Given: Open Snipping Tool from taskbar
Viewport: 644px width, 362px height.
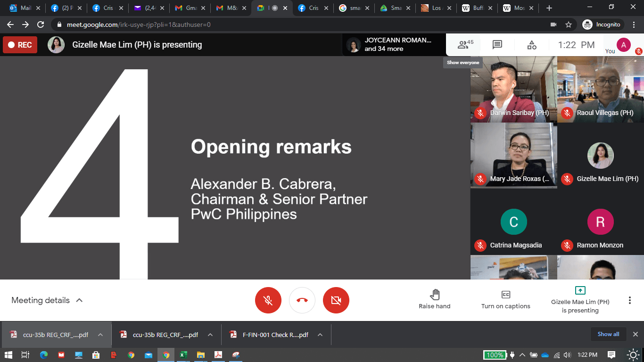Looking at the screenshot, I should tap(236, 355).
